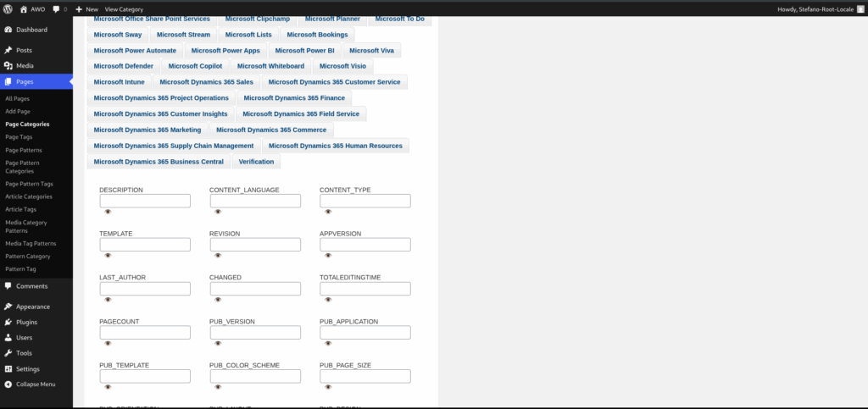
Task: Toggle the eye under PUB_TEMPLATE field
Action: pos(108,387)
